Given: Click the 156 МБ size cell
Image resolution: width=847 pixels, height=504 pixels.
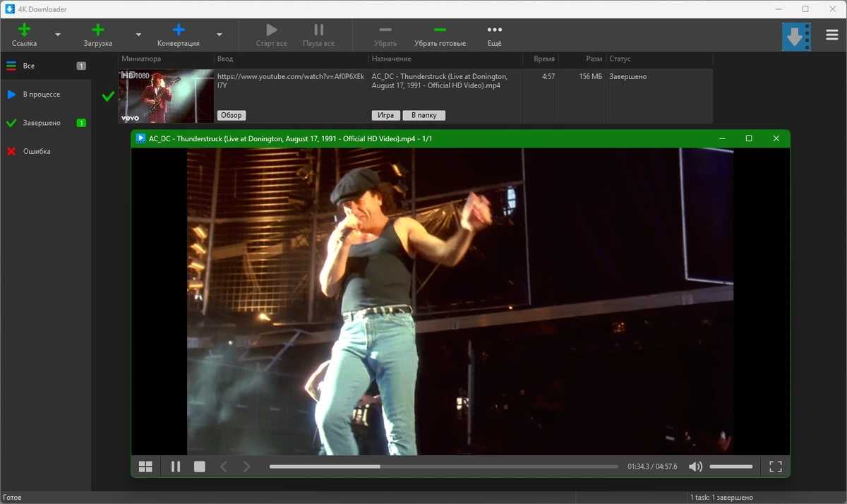Looking at the screenshot, I should (x=591, y=76).
